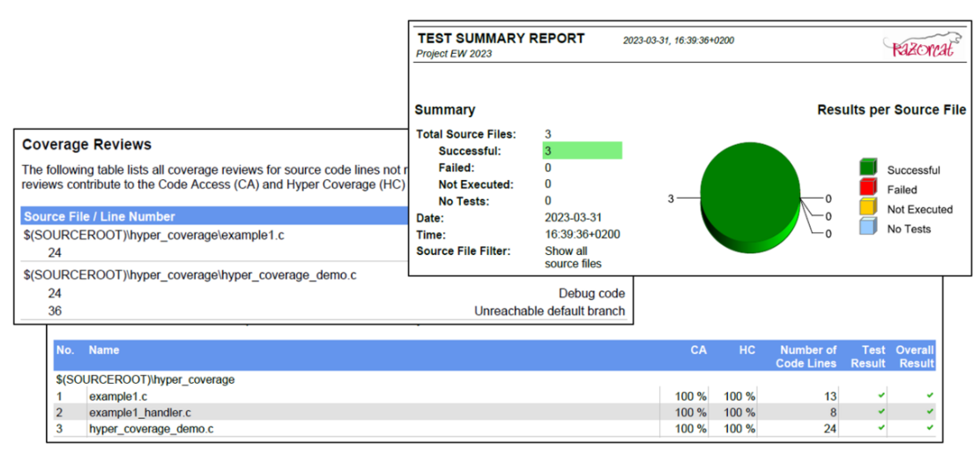Click the Source File Filter value

coord(573,257)
